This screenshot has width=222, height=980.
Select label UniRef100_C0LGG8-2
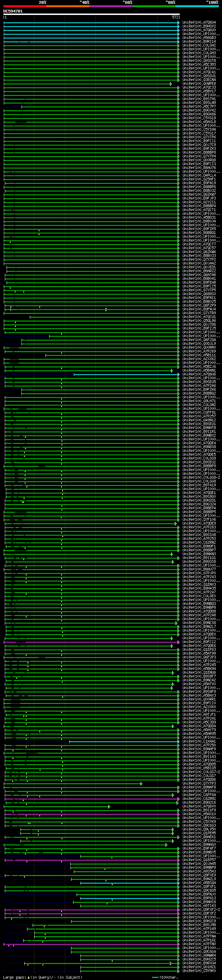click(x=201, y=477)
